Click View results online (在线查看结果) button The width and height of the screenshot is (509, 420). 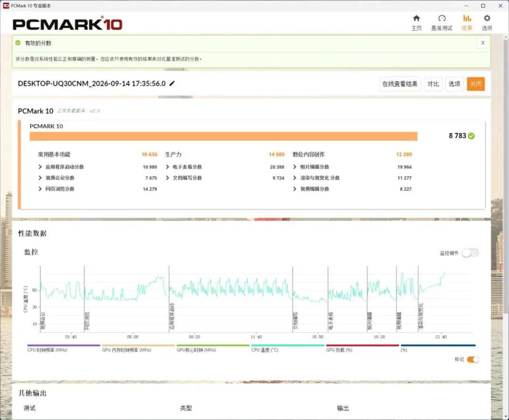[400, 84]
